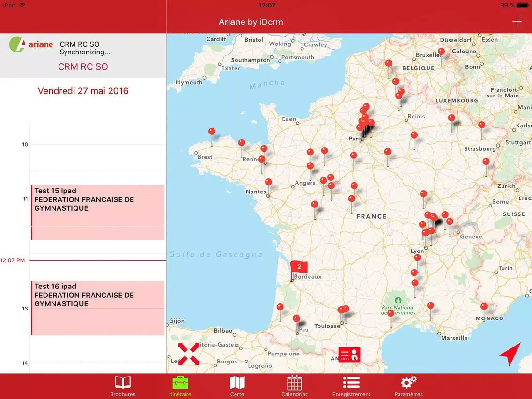Click the Plymouth label on the map
This screenshot has width=532, height=399.
tap(189, 82)
